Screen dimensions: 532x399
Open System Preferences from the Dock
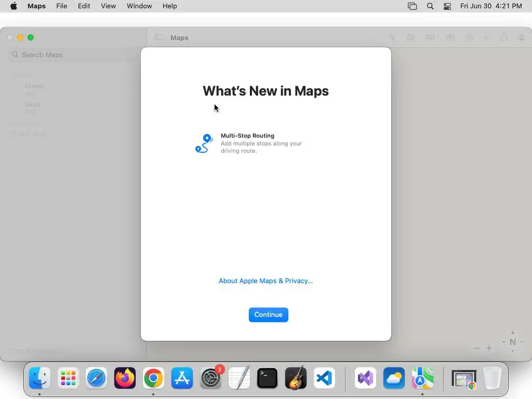[211, 378]
